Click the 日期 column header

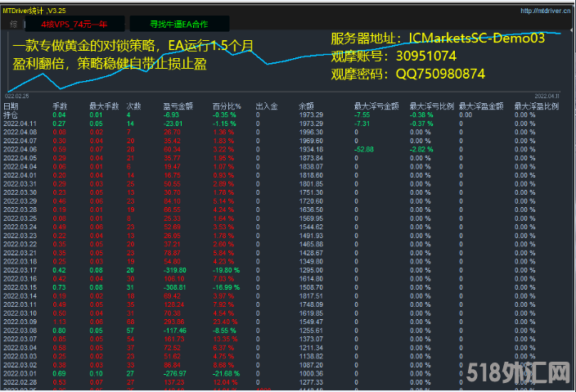tap(11, 106)
